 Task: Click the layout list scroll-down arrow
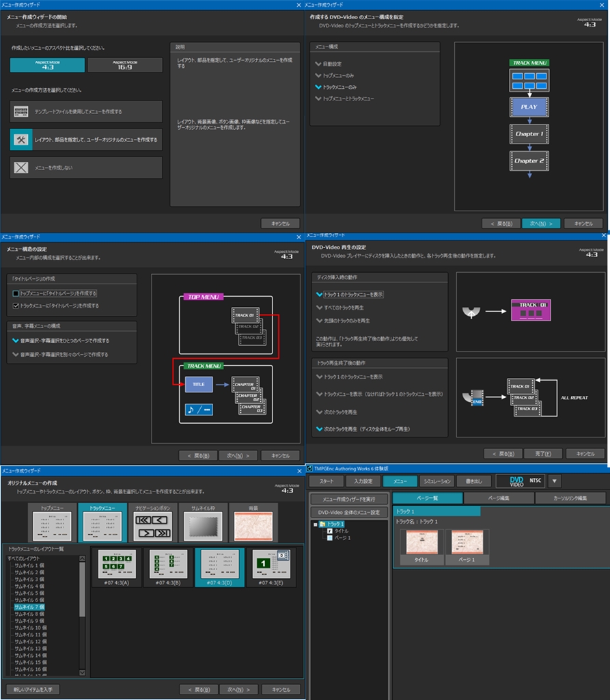[x=82, y=673]
